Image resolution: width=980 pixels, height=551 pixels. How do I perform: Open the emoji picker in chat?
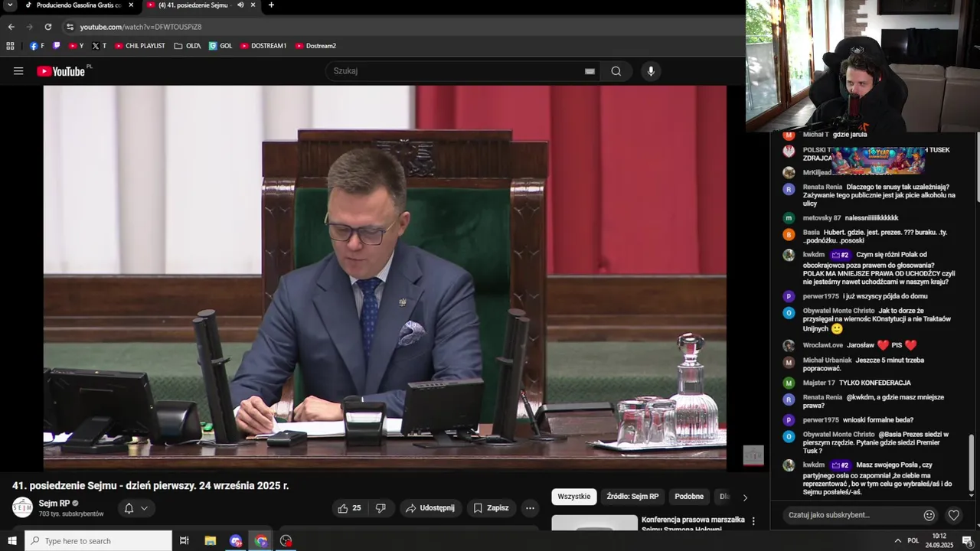click(x=929, y=515)
